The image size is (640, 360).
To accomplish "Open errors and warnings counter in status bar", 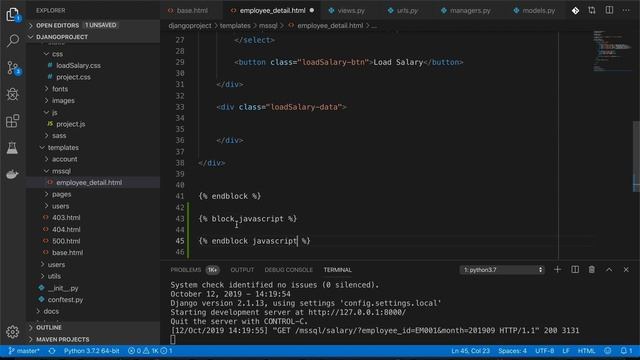I will [150, 351].
